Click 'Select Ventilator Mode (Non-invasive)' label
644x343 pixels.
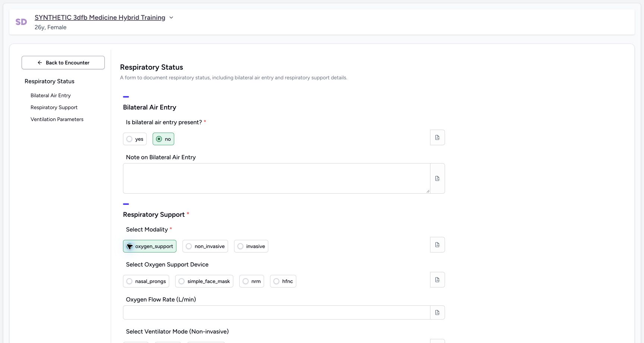coord(177,331)
